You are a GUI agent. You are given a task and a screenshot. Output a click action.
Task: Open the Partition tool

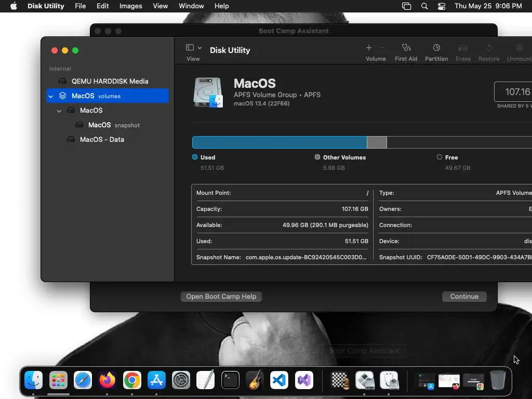pos(436,47)
